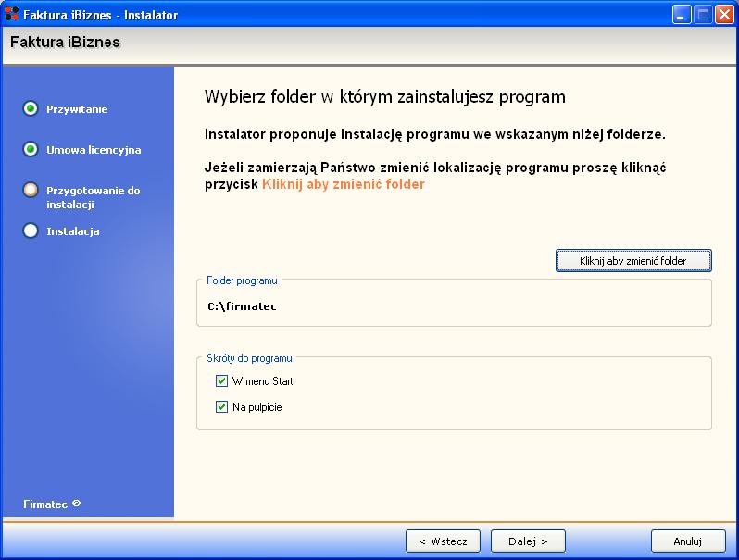The height and width of the screenshot is (560, 739).
Task: Click the Instalacja step label
Action: 73,231
